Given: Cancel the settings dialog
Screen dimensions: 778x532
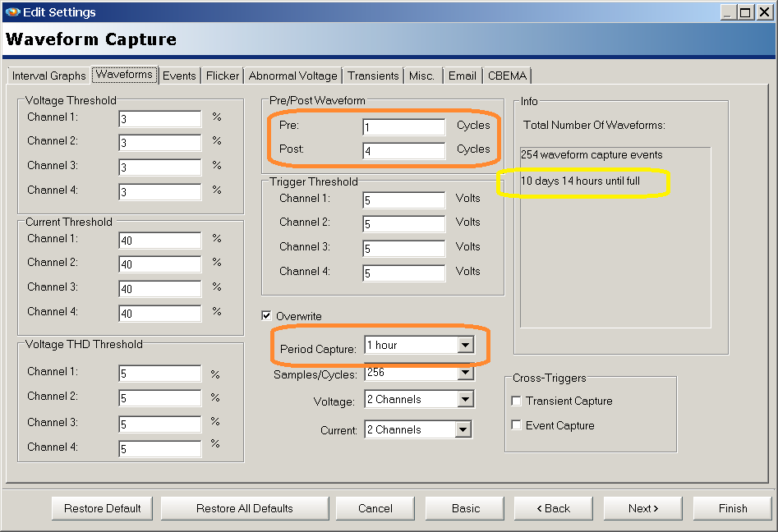Looking at the screenshot, I should pos(375,508).
